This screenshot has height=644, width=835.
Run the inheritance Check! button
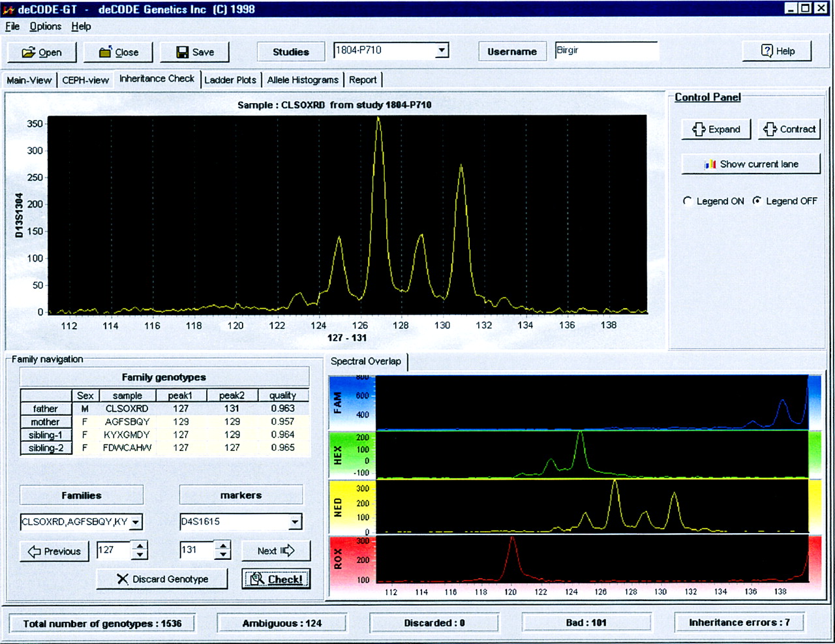(x=276, y=579)
